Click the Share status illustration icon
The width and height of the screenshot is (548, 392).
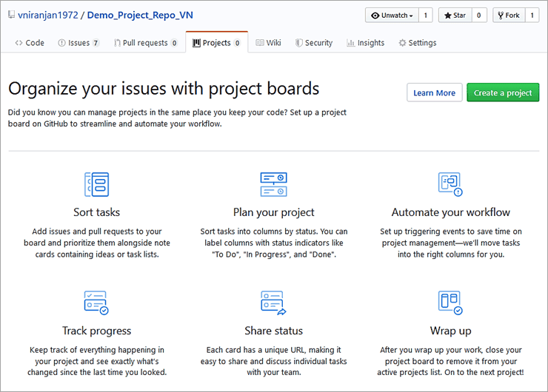pos(274,303)
